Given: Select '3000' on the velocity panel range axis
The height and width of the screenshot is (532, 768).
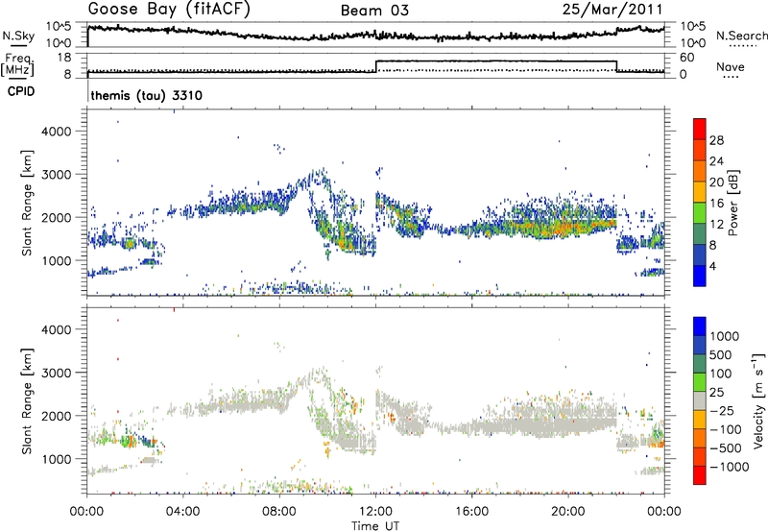Looking at the screenshot, I should tap(57, 373).
